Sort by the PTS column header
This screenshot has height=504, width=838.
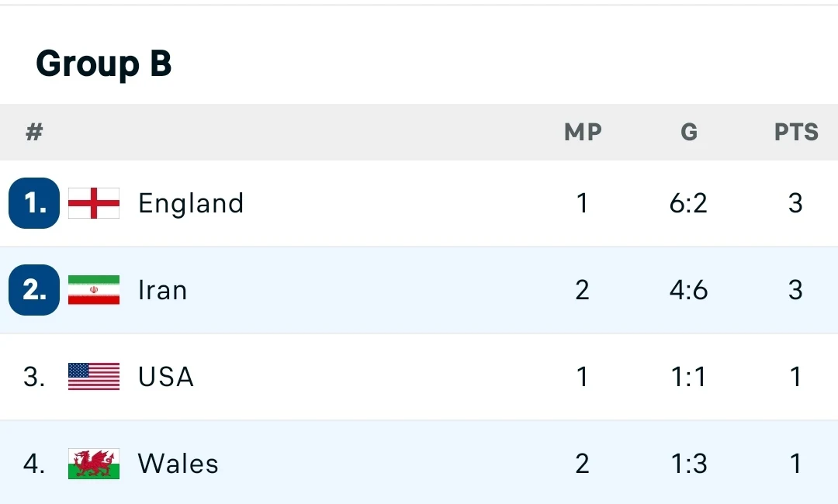(796, 132)
